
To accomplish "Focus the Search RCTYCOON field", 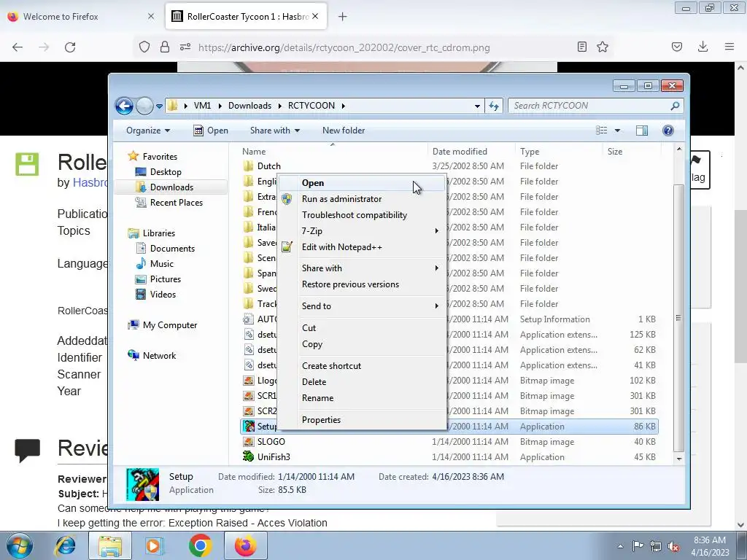I will [595, 106].
